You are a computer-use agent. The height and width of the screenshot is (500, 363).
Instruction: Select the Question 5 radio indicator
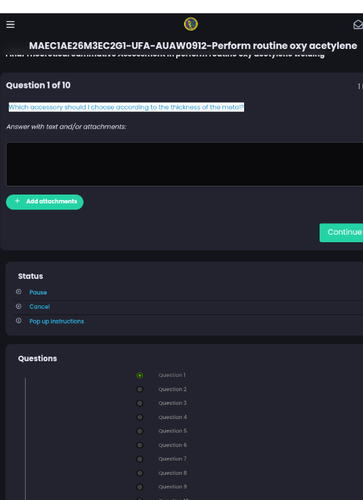[140, 431]
